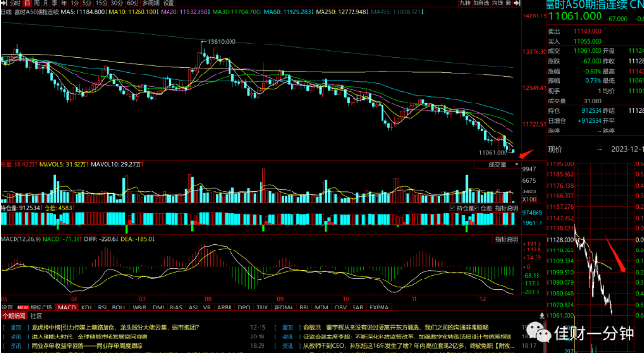Image resolution: width=644 pixels, height=353 pixels.
Task: Click the collapse-left arrow icon at top-left
Action: (x=4, y=3)
